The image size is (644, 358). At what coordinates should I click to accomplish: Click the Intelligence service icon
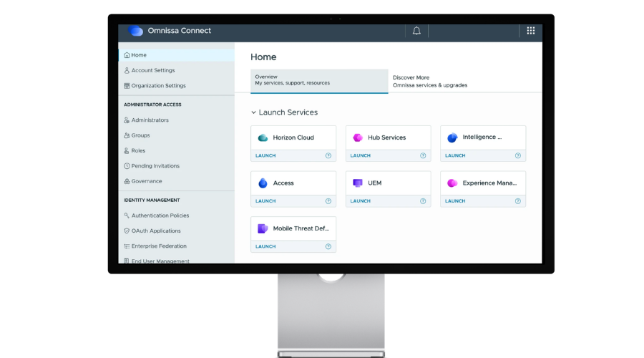click(452, 137)
